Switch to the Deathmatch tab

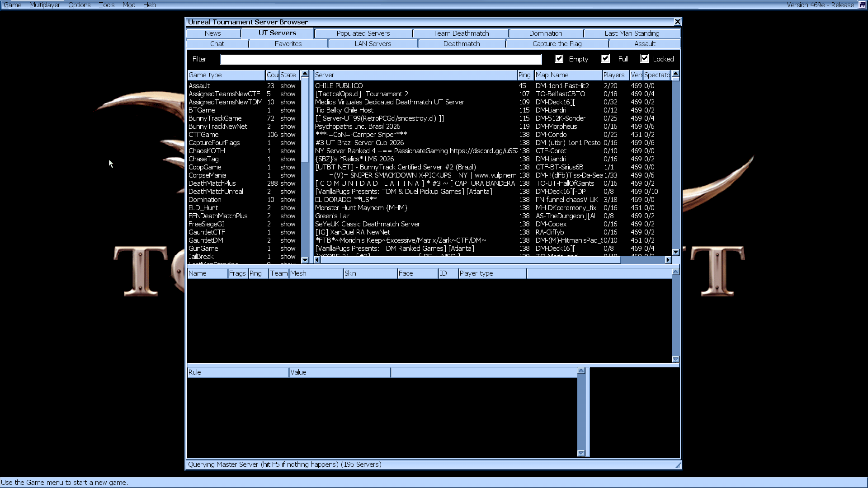(x=462, y=44)
